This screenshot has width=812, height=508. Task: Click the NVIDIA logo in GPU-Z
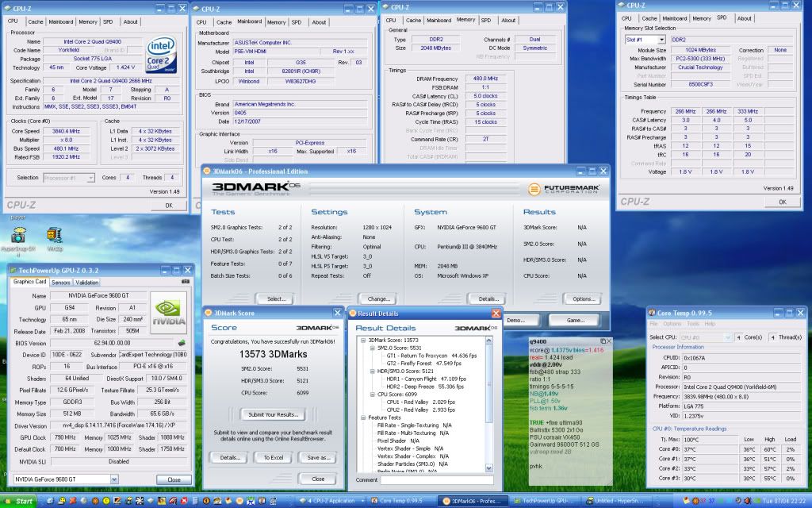pos(168,311)
